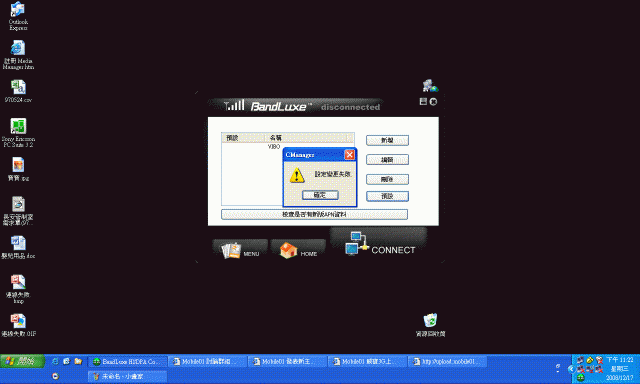Switch to first Mobile01 taskbar window

[x=208, y=362]
